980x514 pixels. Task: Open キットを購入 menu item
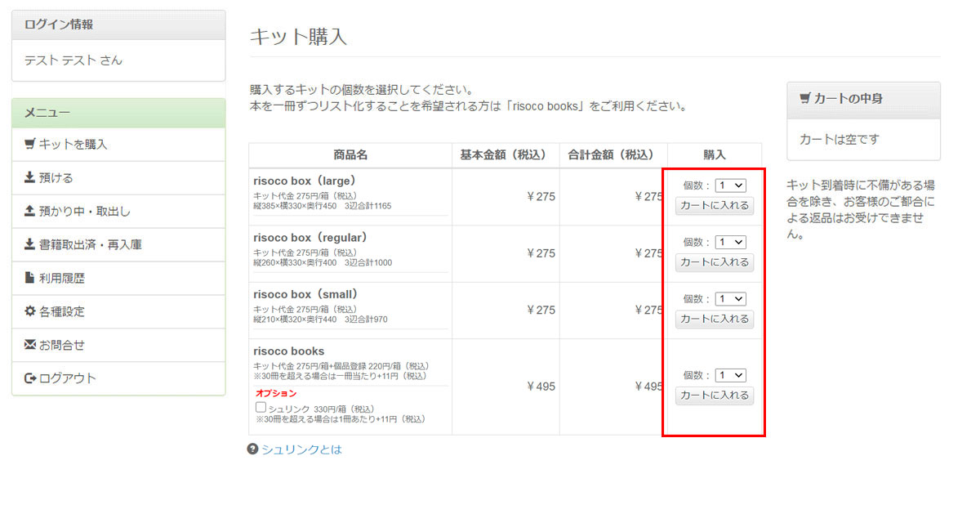coord(118,145)
